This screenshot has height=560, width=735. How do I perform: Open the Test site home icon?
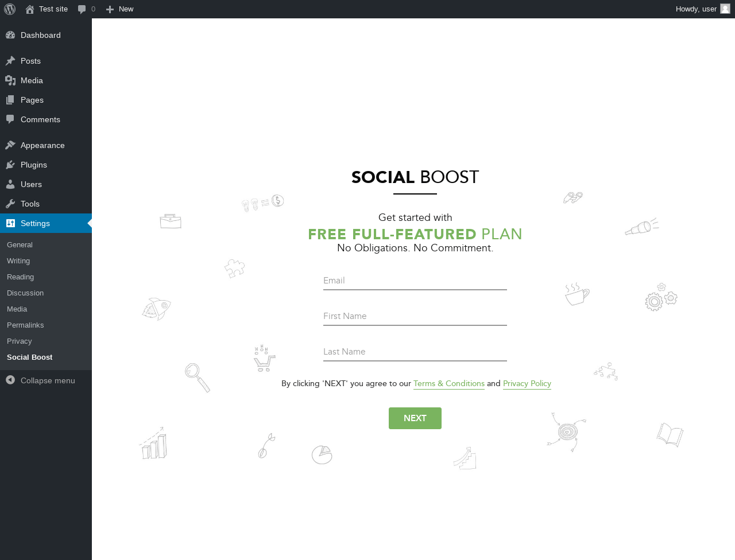point(30,9)
